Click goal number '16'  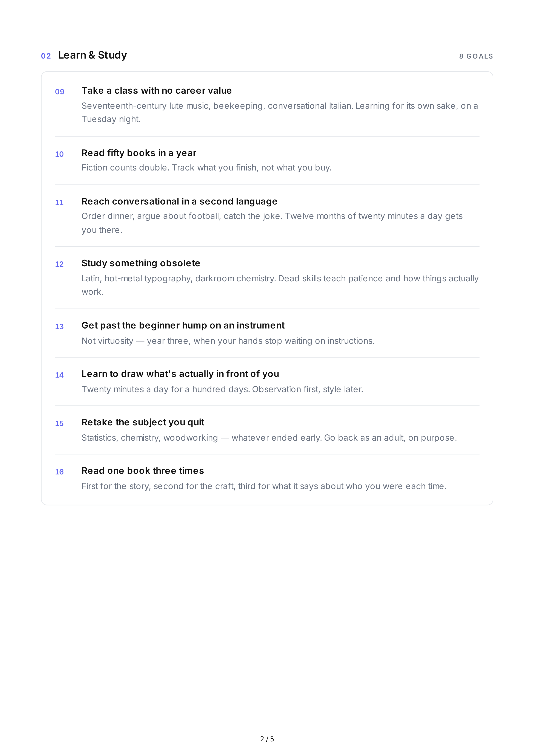point(59,472)
